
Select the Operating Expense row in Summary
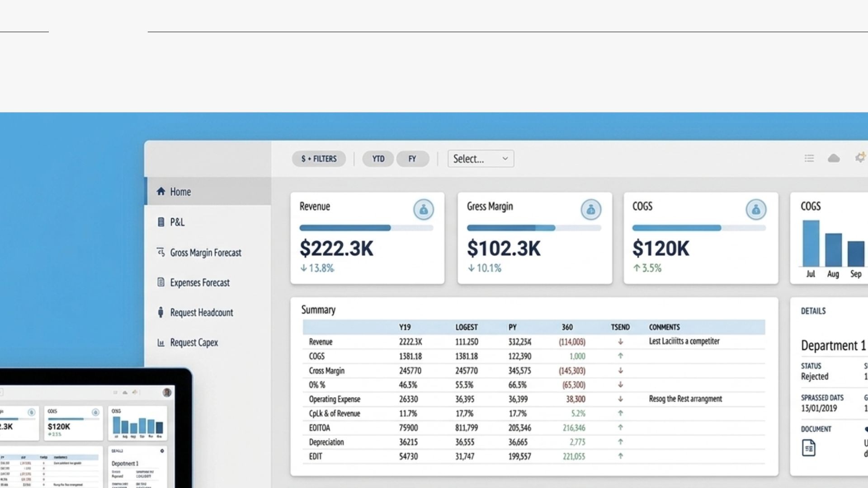pos(335,399)
